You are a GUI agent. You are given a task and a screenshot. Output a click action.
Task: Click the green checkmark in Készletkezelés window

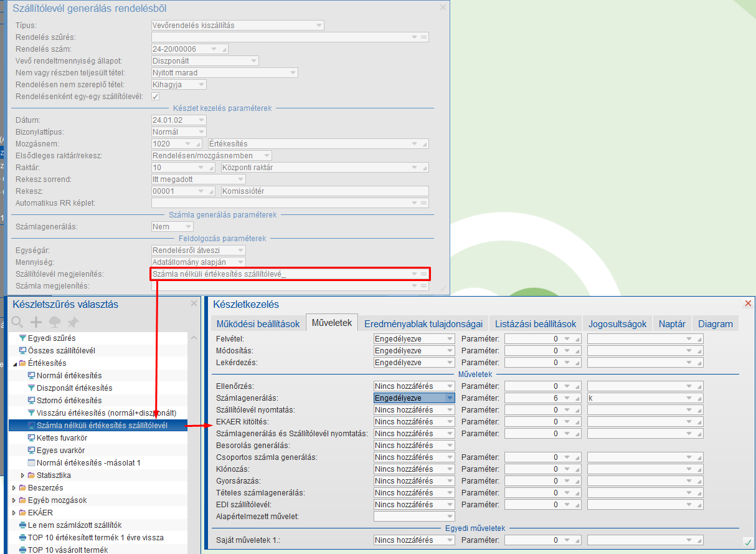coord(747,542)
